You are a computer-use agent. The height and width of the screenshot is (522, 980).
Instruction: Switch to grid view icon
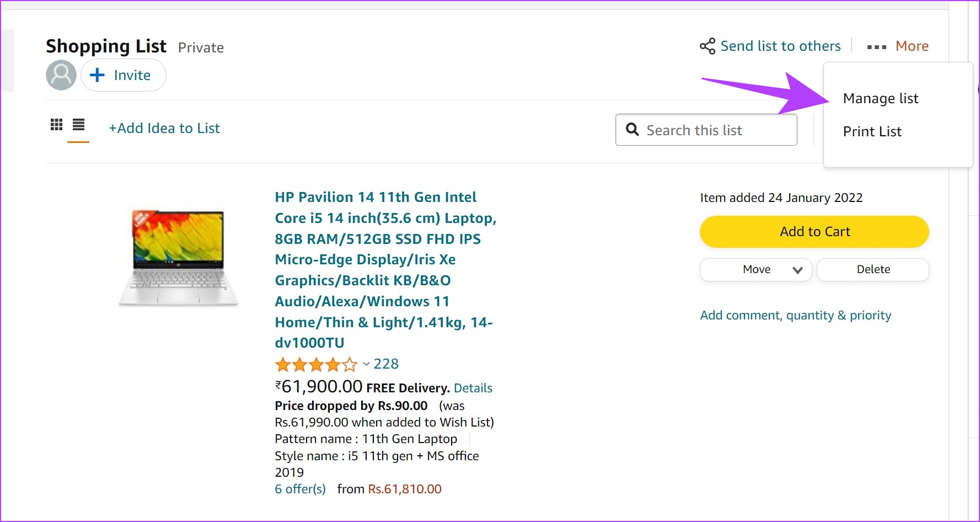(x=56, y=125)
